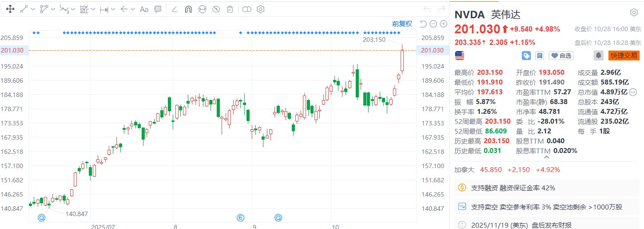Select the crosshair move cursor tool
Viewport: 644px width, 229px height.
tap(9, 9)
